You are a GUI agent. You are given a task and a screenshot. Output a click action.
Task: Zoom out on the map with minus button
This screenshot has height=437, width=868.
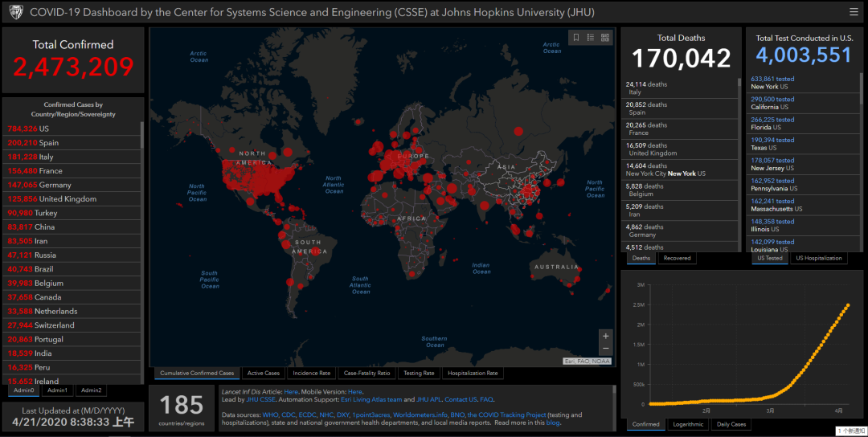point(606,349)
